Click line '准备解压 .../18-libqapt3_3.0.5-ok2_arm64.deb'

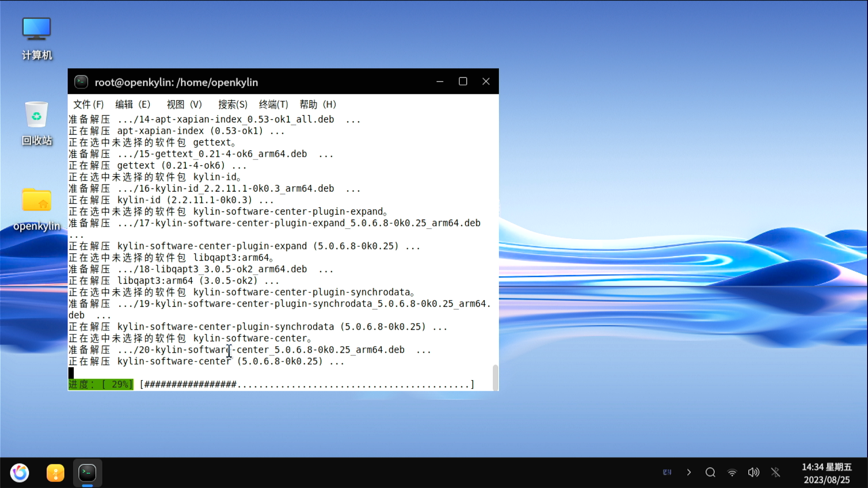point(201,269)
